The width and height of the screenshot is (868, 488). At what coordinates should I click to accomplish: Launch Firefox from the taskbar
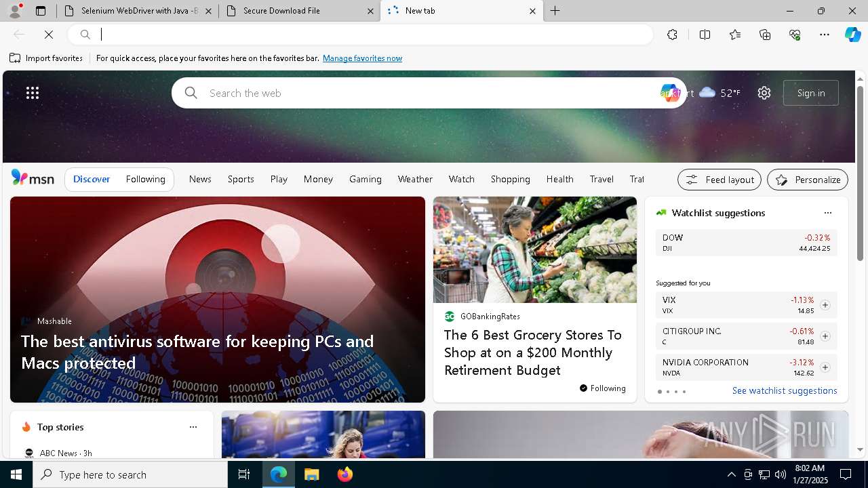[x=345, y=474]
